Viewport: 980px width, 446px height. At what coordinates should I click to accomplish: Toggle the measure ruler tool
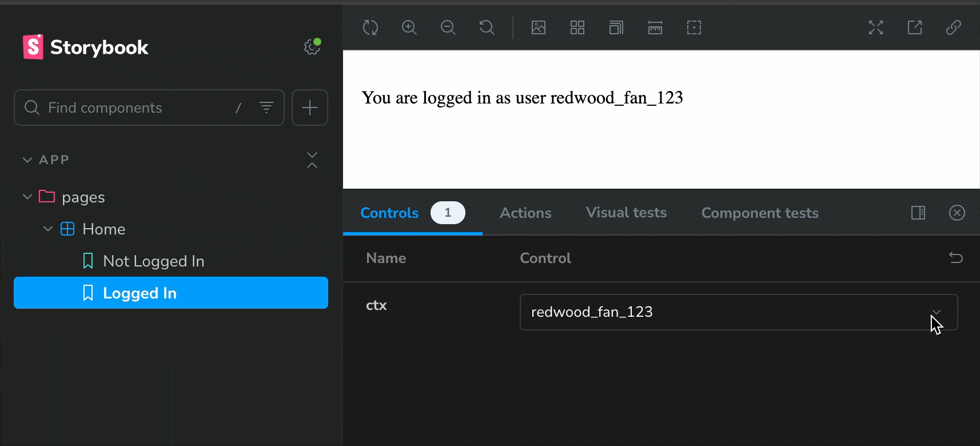[655, 27]
